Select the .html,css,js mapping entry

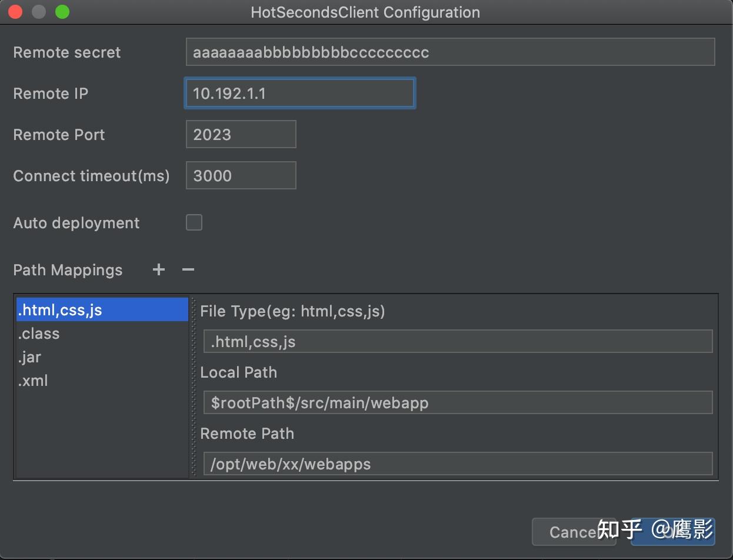[x=102, y=310]
